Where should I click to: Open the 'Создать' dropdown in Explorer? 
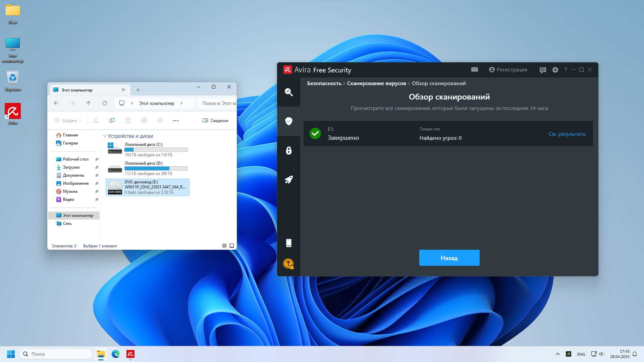click(68, 120)
